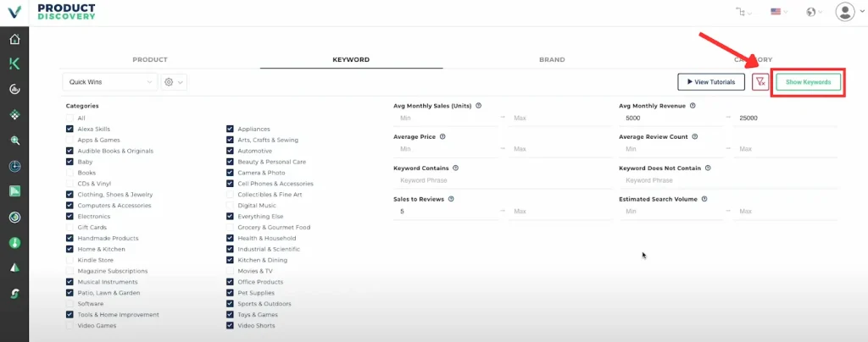Switch to the Product tab
This screenshot has height=342, width=868.
(x=150, y=59)
